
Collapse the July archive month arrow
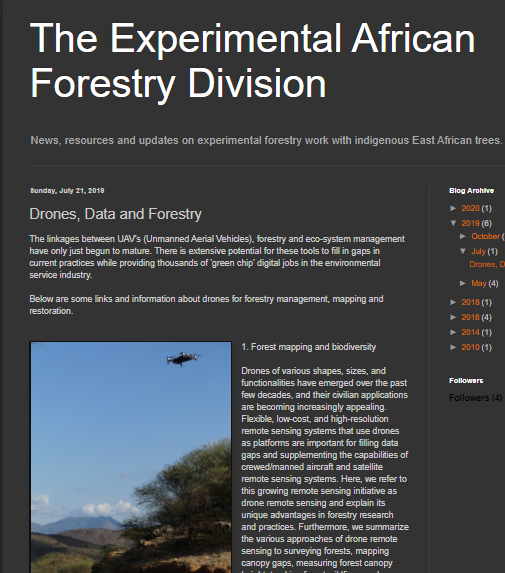(x=463, y=251)
